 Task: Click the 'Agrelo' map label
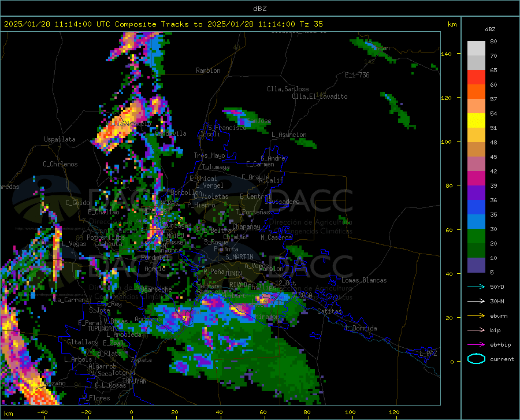(155, 269)
